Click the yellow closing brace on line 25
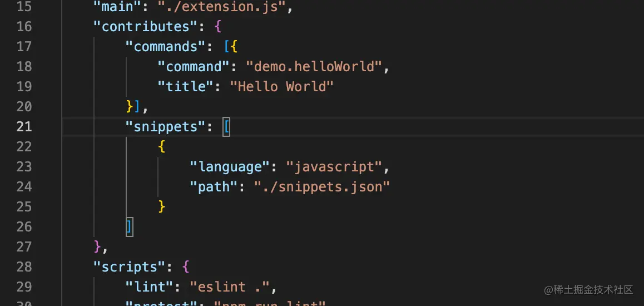 [162, 206]
